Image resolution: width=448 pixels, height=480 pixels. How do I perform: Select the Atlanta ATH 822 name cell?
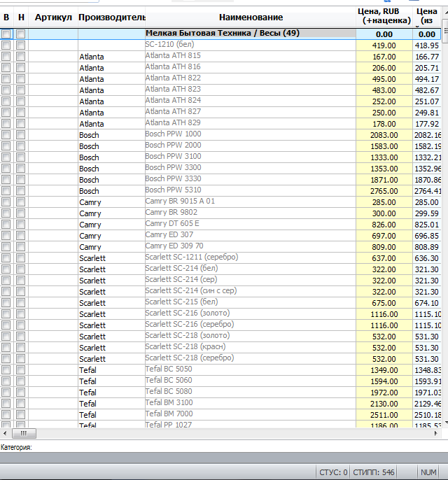pos(251,78)
